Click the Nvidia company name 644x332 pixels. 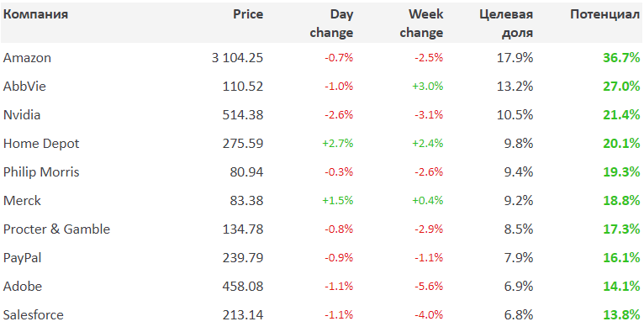22,115
